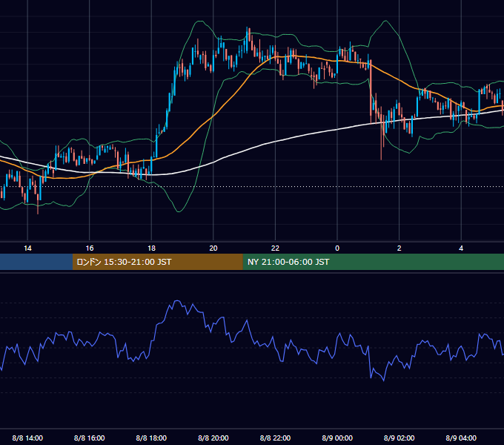Click the 14 hour axis label
504x445 pixels.
coord(27,248)
